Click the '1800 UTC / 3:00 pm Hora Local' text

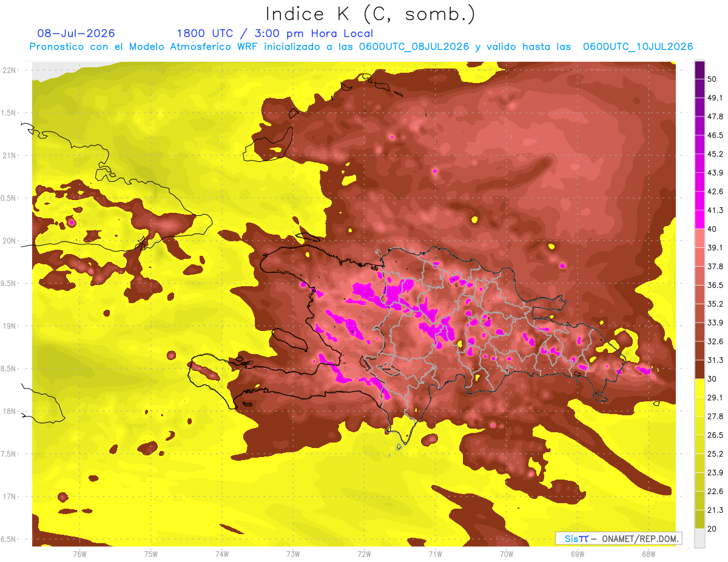275,33
